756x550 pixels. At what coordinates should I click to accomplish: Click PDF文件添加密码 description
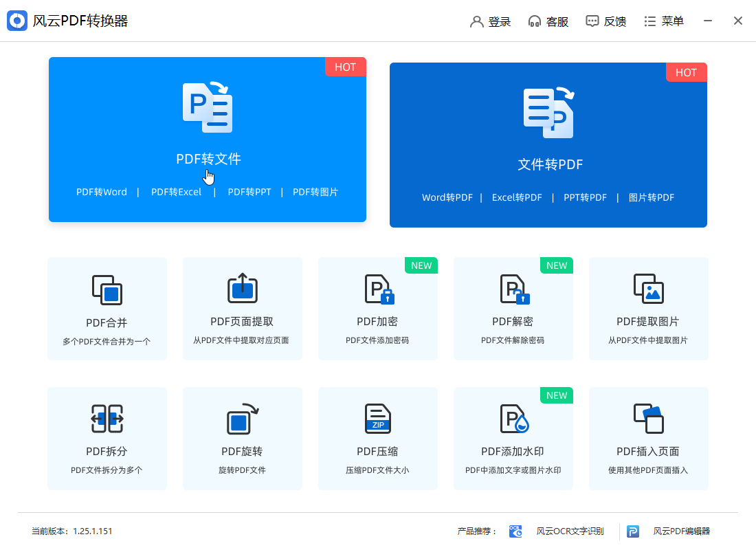(377, 340)
